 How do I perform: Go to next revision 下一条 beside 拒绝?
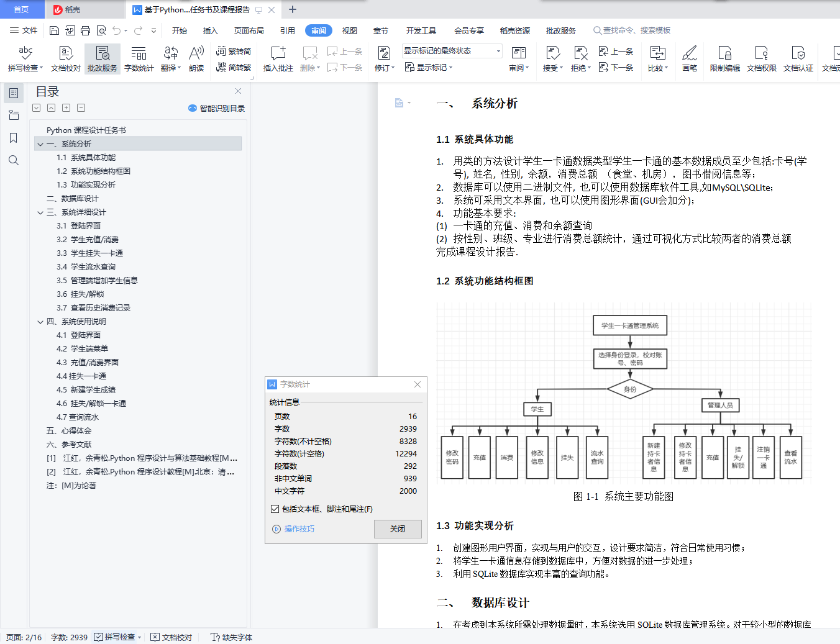616,67
